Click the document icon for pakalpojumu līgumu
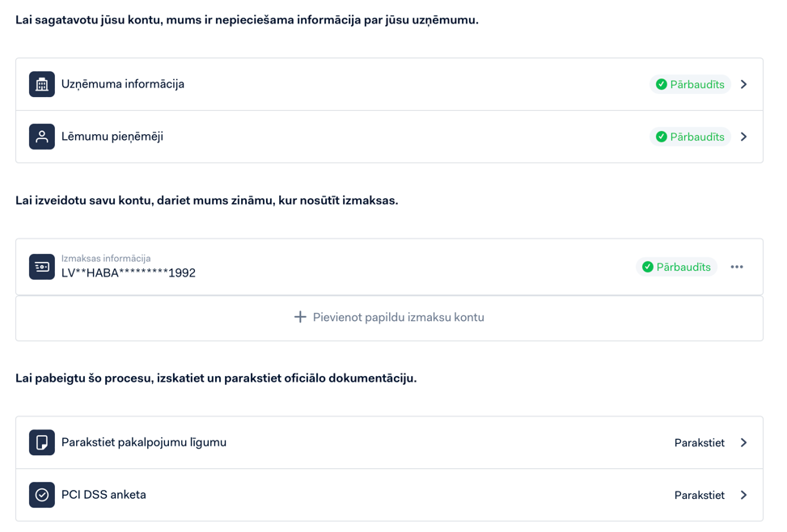 pyautogui.click(x=42, y=442)
